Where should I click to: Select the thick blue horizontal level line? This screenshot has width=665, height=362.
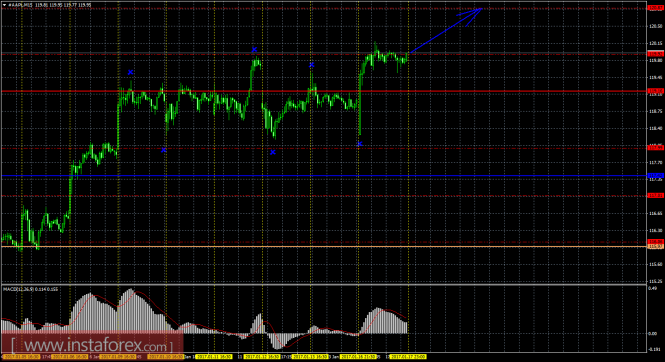point(324,175)
